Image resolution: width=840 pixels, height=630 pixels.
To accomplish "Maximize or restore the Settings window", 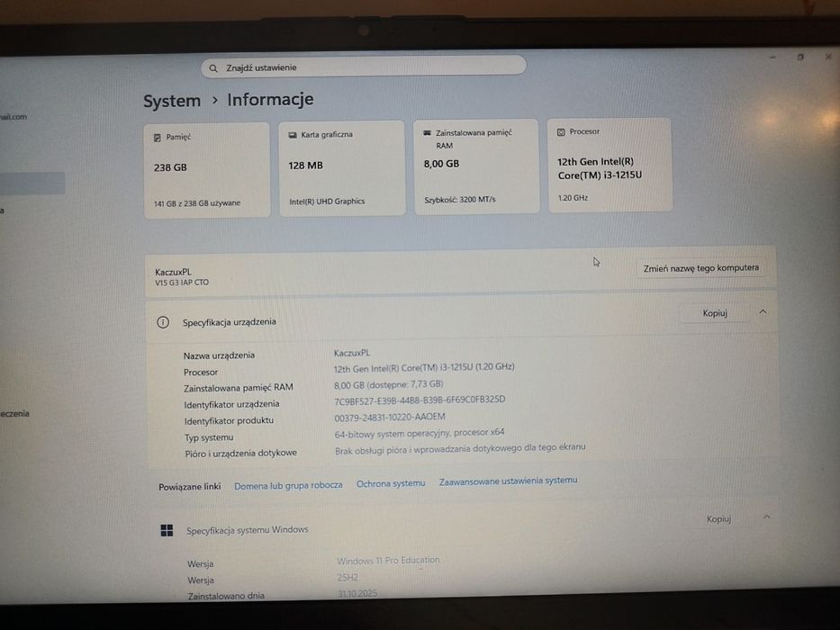I will point(800,57).
